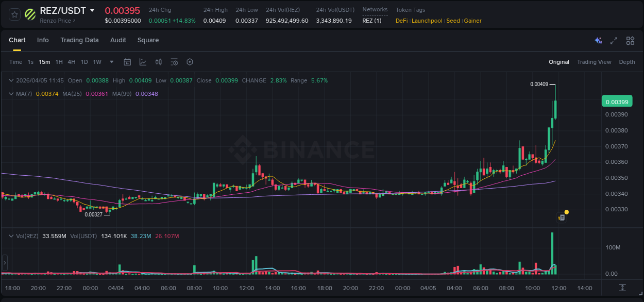Expand the extra timeframe options arrow
The width and height of the screenshot is (644, 302).
tap(111, 62)
